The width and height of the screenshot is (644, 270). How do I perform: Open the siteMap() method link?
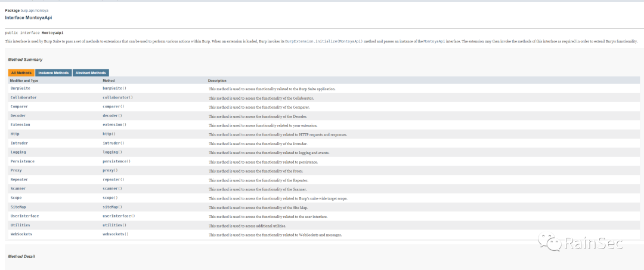tap(112, 207)
